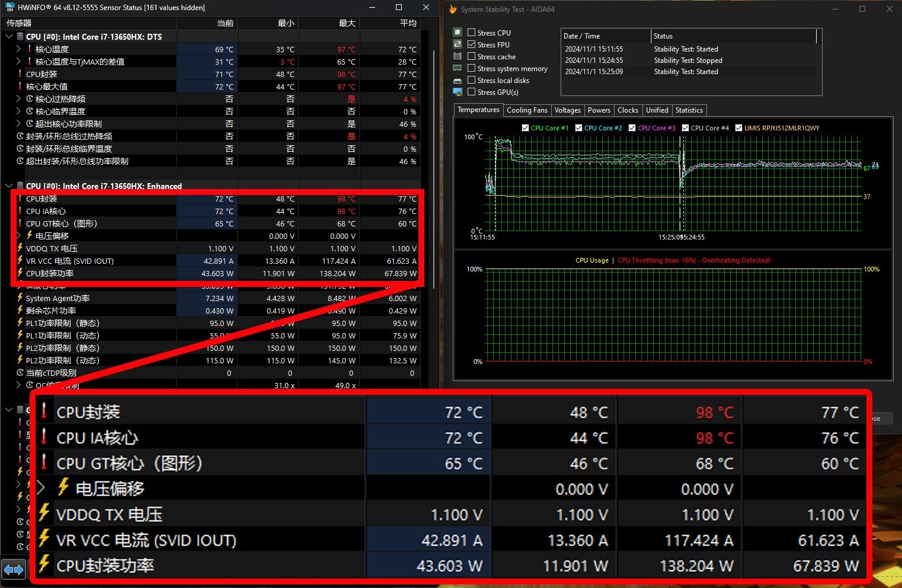902x588 pixels.
Task: Go to the Clocks tab
Action: pyautogui.click(x=628, y=110)
